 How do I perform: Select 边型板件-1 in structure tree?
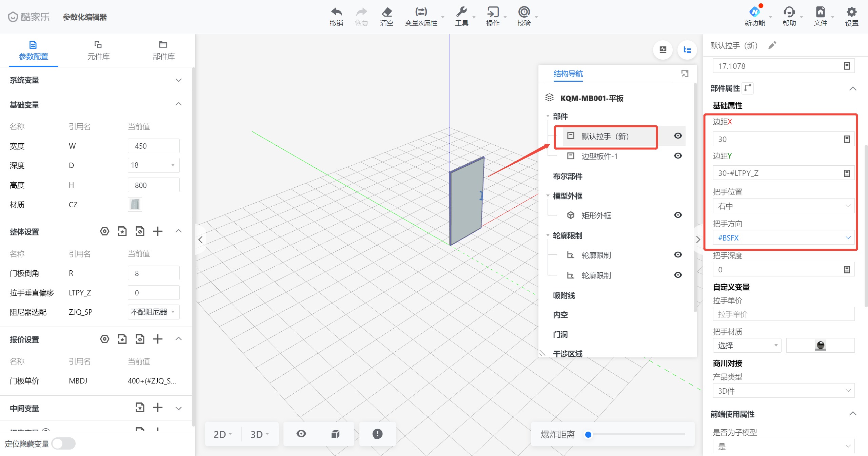tap(599, 156)
